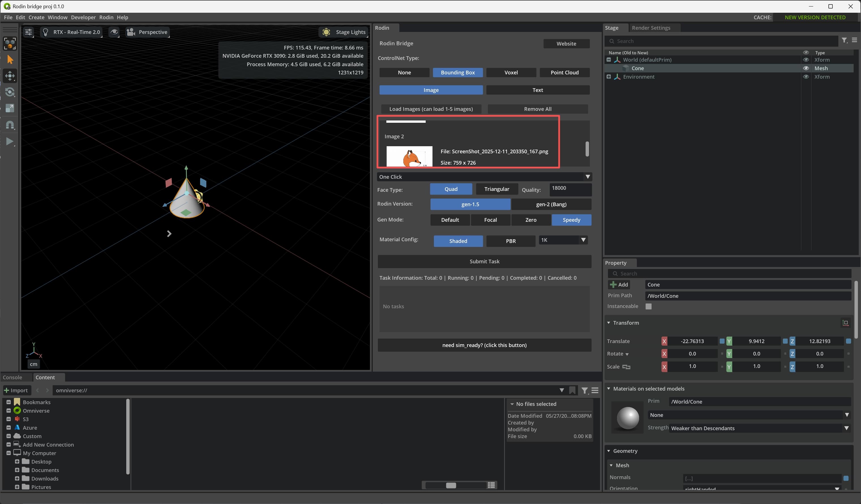
Task: Open the Strength Weaker than Descendants dropdown
Action: click(x=760, y=428)
